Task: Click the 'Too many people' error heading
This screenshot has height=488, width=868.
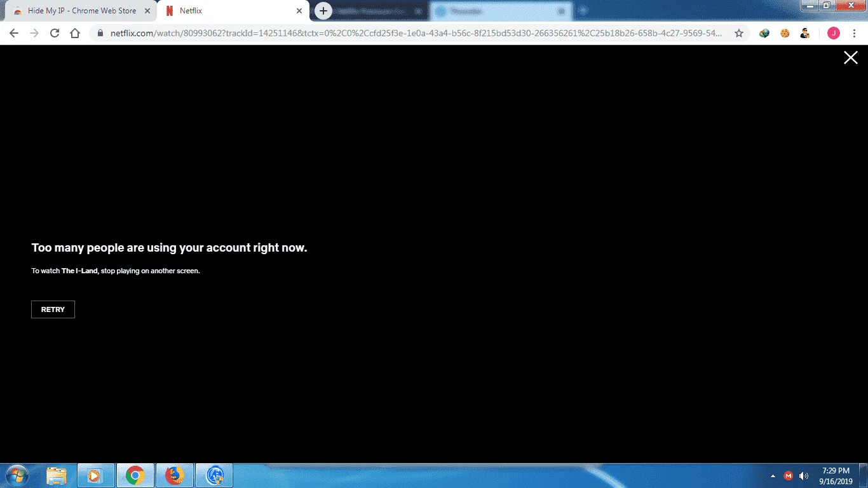Action: (169, 248)
